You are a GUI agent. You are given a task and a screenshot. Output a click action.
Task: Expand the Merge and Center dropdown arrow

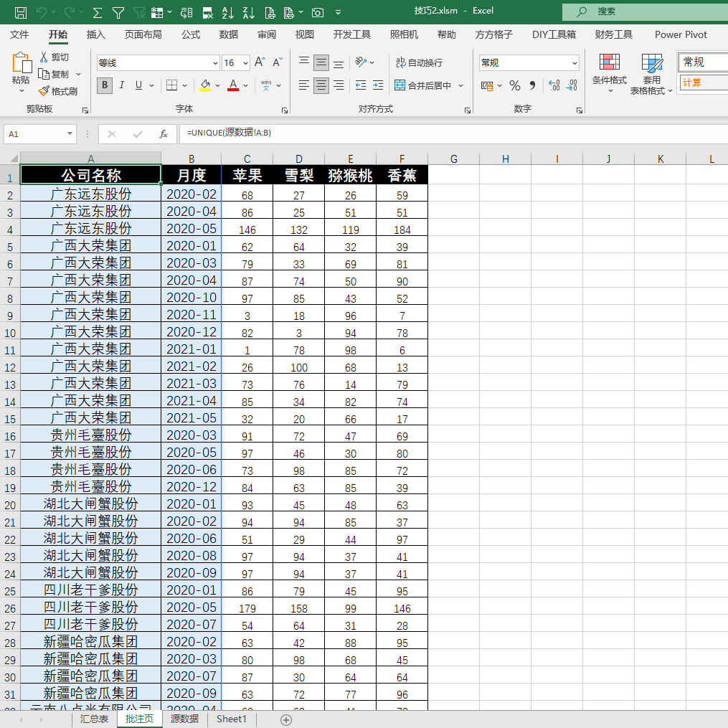tap(460, 85)
